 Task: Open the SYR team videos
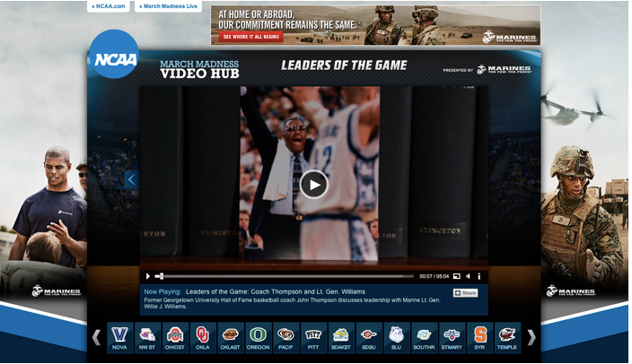(x=479, y=338)
